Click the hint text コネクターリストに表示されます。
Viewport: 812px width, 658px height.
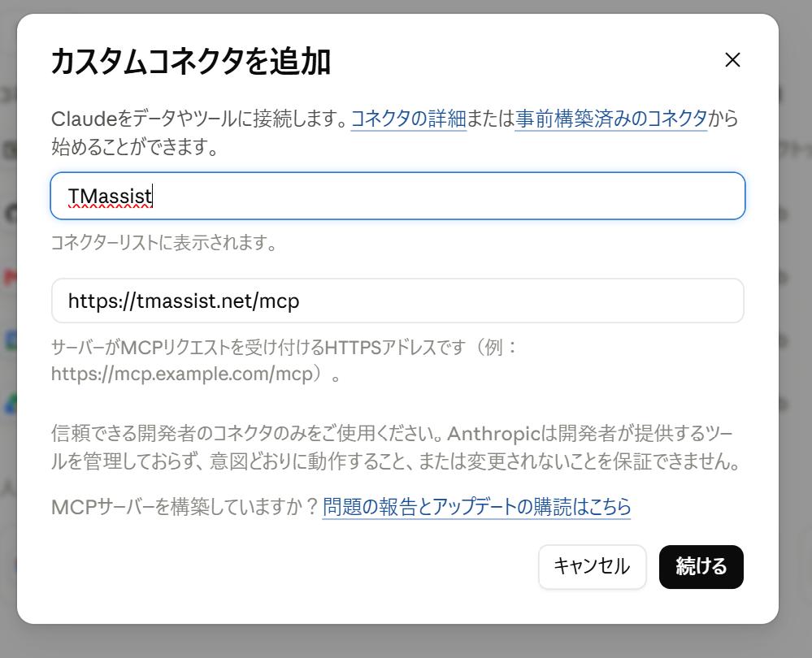click(x=165, y=242)
